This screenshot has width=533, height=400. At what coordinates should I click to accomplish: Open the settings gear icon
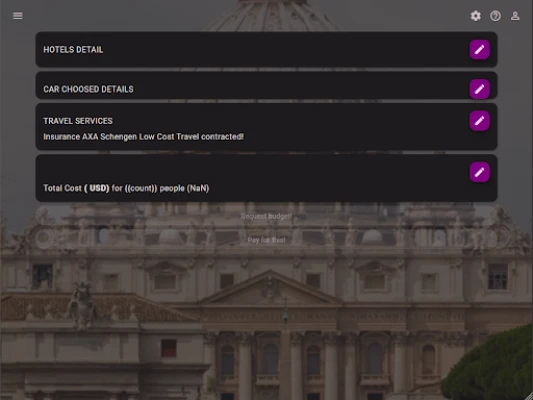[476, 16]
